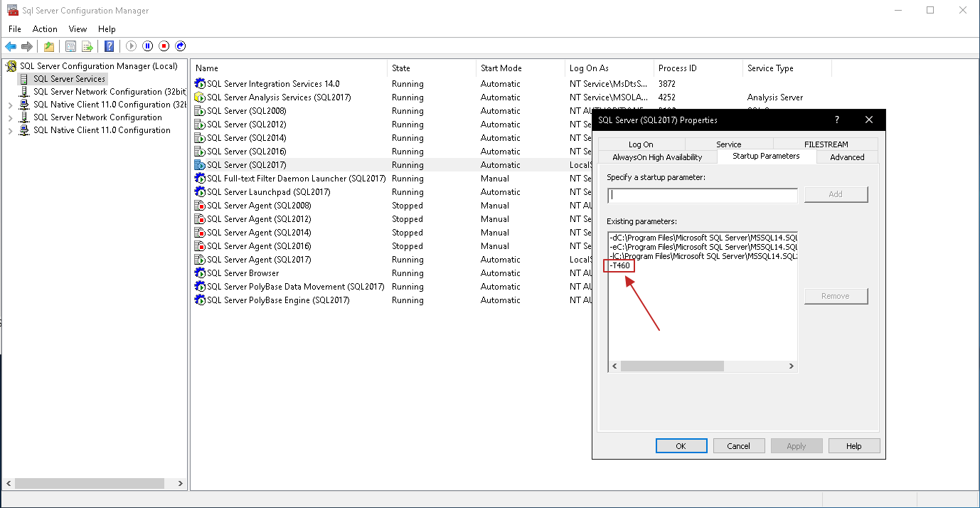Click the tree pane horizontal scrollbar thumb

pyautogui.click(x=89, y=483)
